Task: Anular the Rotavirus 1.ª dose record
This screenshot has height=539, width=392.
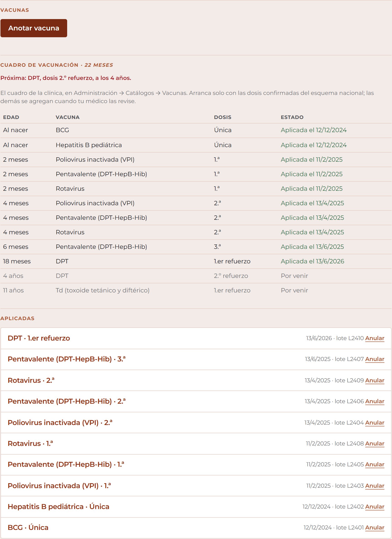Action: [x=375, y=443]
